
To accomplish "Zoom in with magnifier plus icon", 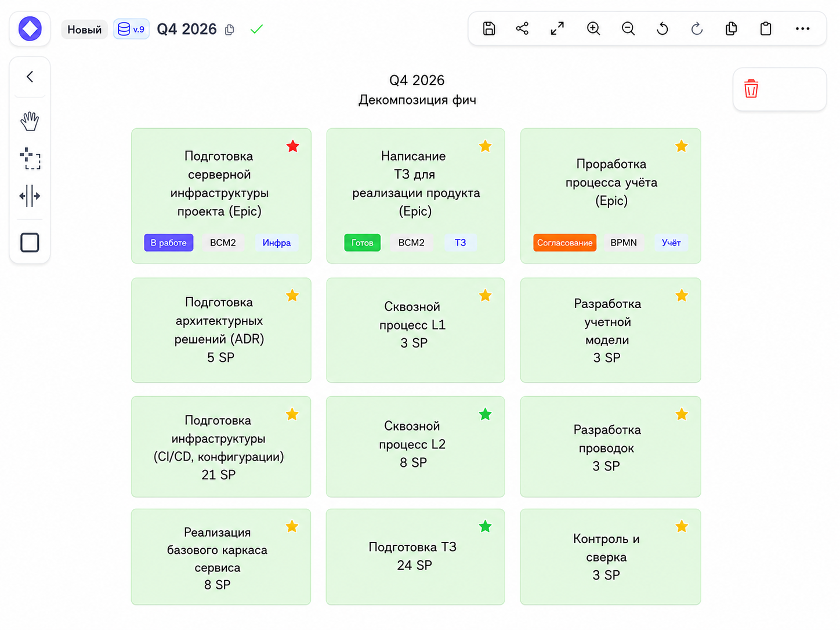I will point(593,28).
